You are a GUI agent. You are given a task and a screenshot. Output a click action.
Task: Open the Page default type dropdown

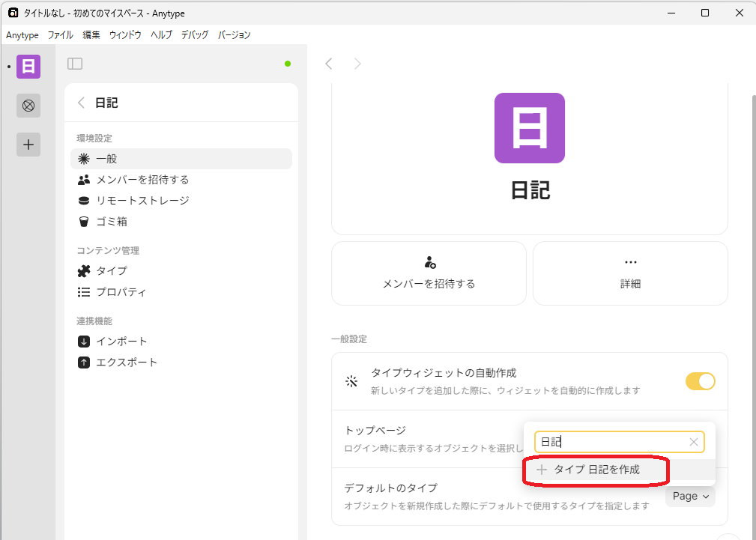(690, 496)
